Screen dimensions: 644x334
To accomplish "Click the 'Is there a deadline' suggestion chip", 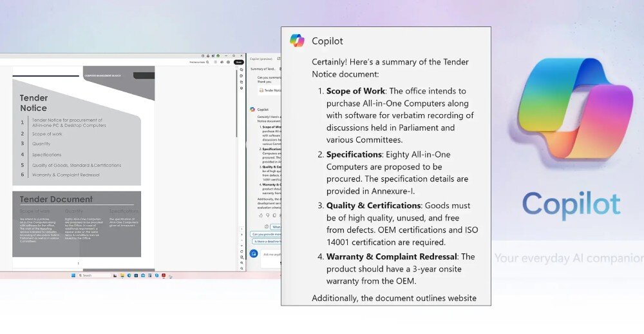I will [267, 241].
